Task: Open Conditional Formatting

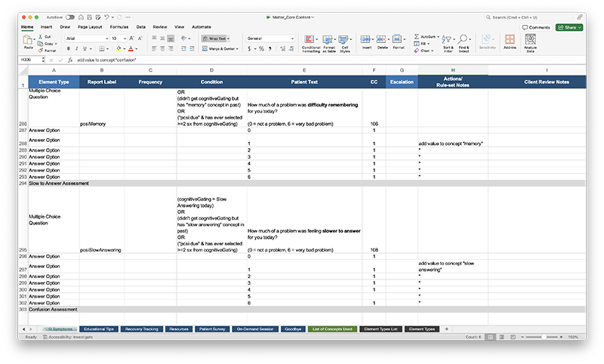Action: pyautogui.click(x=310, y=44)
